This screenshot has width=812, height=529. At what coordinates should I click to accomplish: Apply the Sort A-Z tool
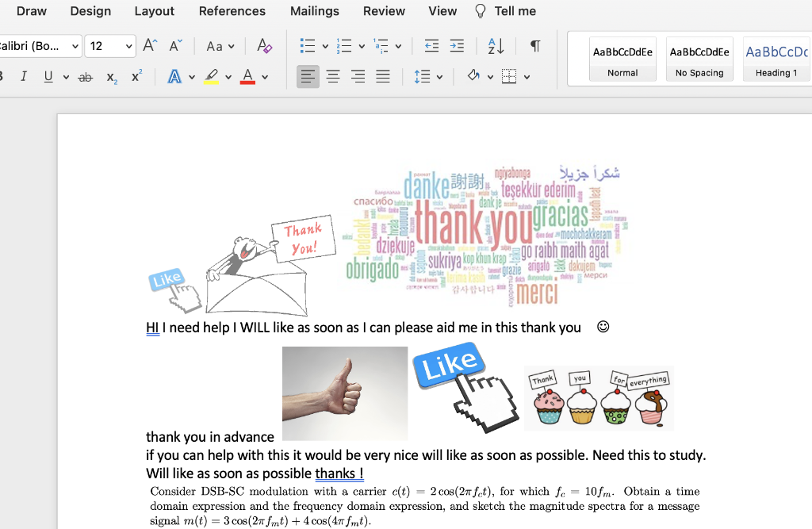pyautogui.click(x=495, y=46)
